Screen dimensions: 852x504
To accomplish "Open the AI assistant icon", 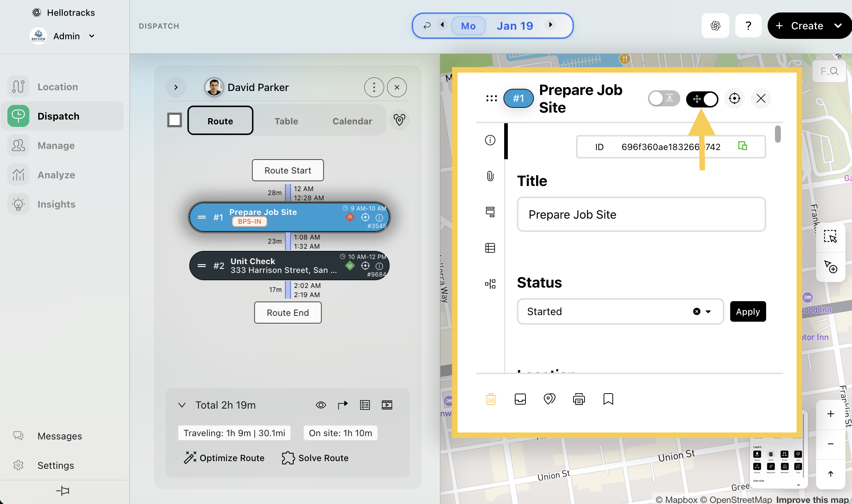I will pos(715,26).
